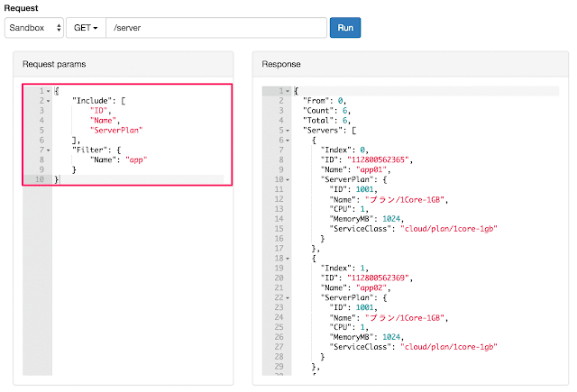Collapse the "Include" array fold arrow
577x392 pixels.
(48, 101)
